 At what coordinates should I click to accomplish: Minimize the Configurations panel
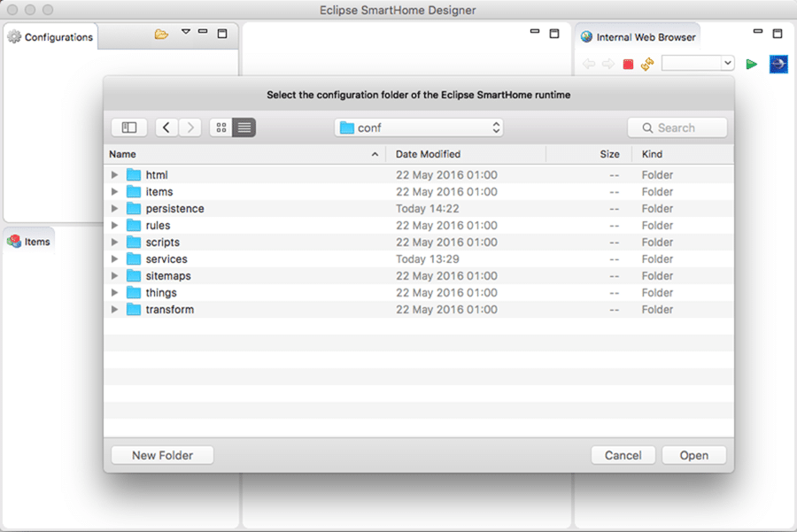203,32
